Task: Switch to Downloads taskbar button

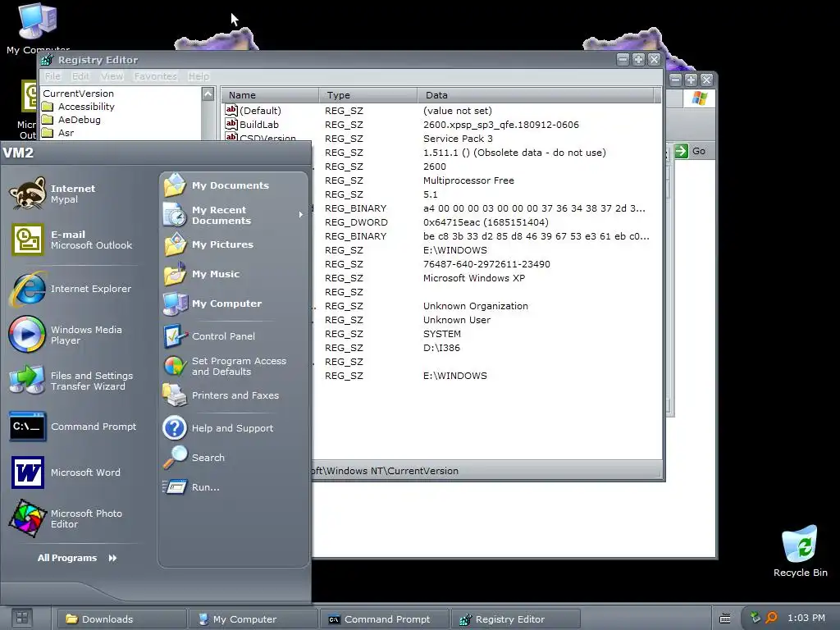Action: click(x=122, y=619)
